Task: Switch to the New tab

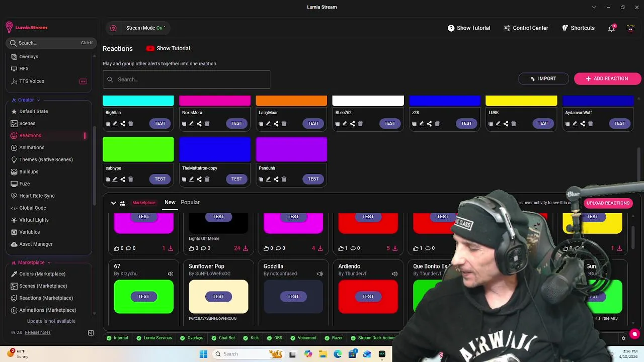Action: [170, 203]
